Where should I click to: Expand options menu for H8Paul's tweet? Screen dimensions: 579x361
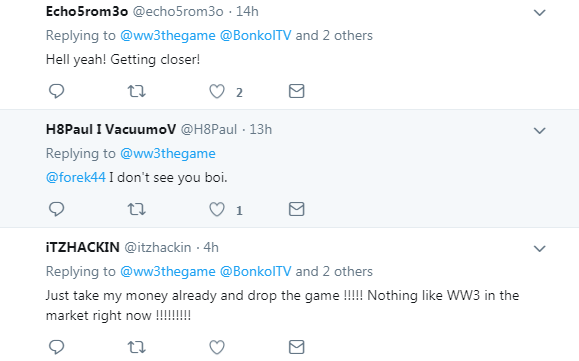click(539, 131)
